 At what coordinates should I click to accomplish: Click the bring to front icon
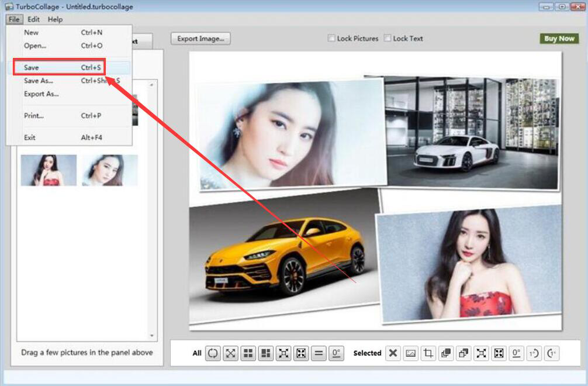(446, 353)
